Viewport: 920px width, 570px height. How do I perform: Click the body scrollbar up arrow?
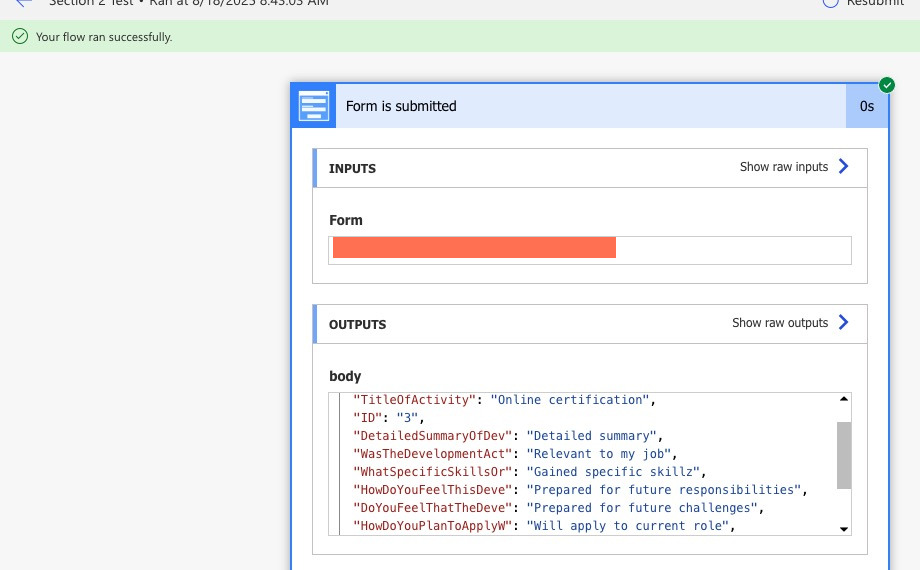843,400
